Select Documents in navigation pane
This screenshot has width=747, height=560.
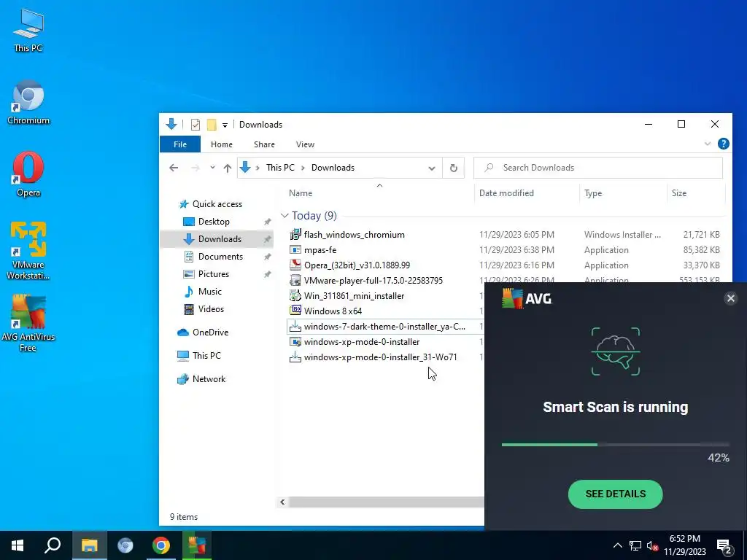(x=220, y=257)
